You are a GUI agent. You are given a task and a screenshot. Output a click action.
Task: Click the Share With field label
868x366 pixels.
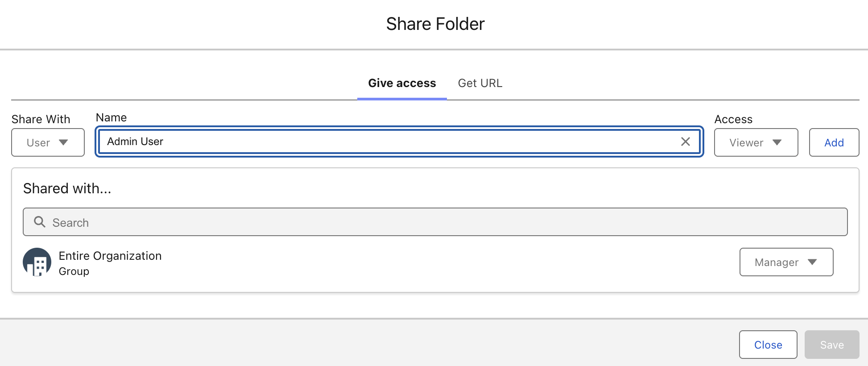pos(41,119)
